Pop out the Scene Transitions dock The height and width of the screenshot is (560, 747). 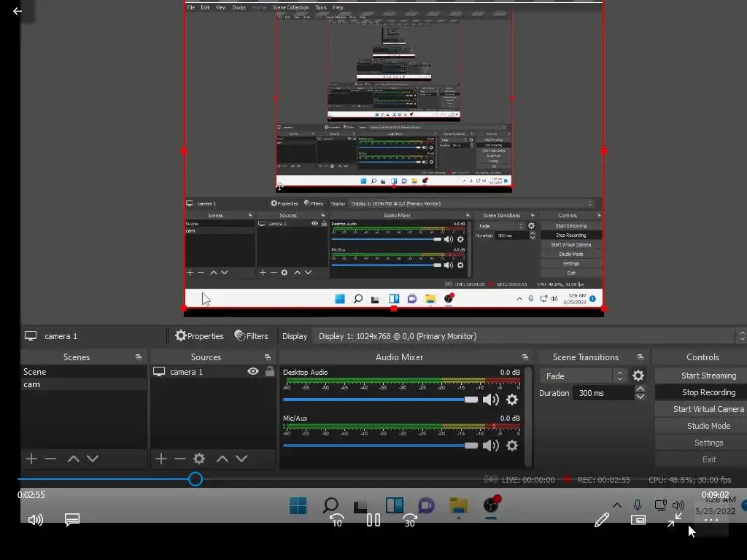click(640, 357)
